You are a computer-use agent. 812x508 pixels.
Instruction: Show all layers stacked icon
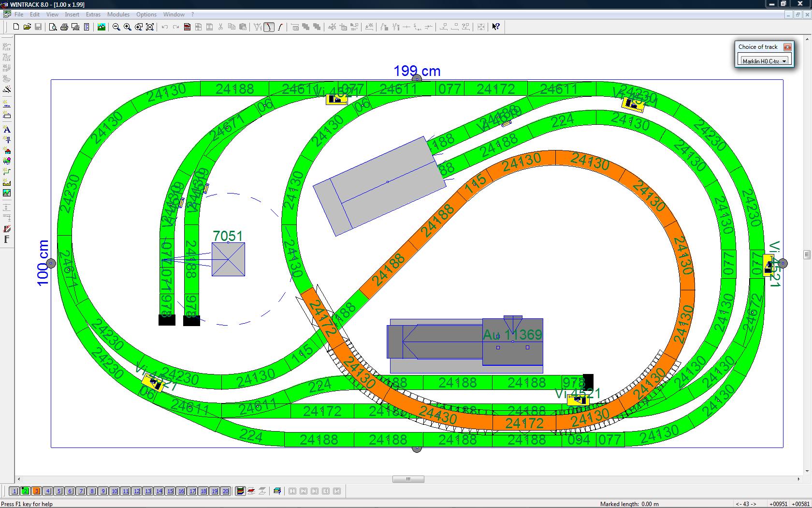click(x=240, y=491)
